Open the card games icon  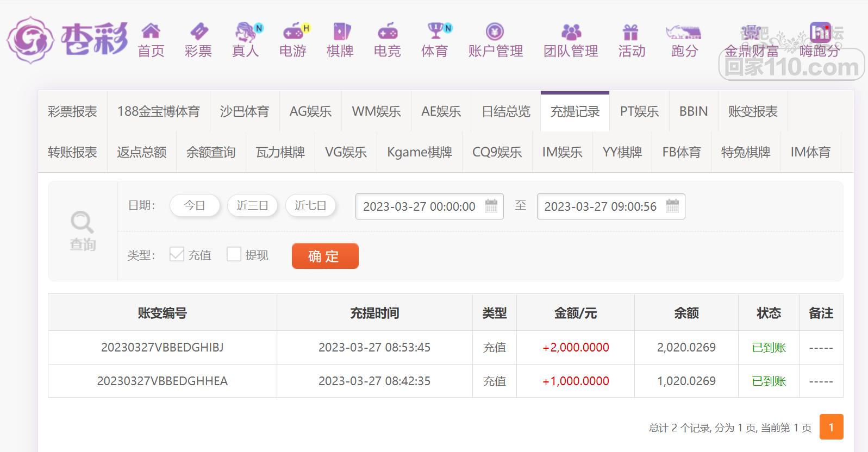tap(340, 32)
